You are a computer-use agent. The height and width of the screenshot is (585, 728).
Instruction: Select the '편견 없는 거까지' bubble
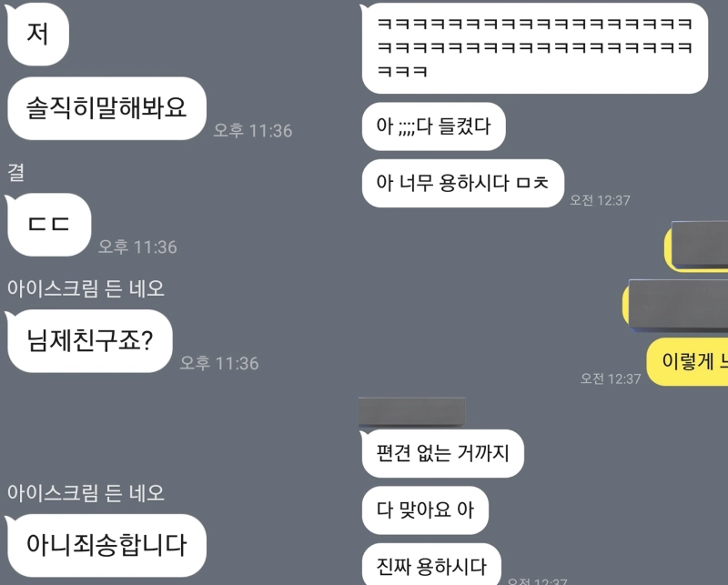click(x=442, y=453)
